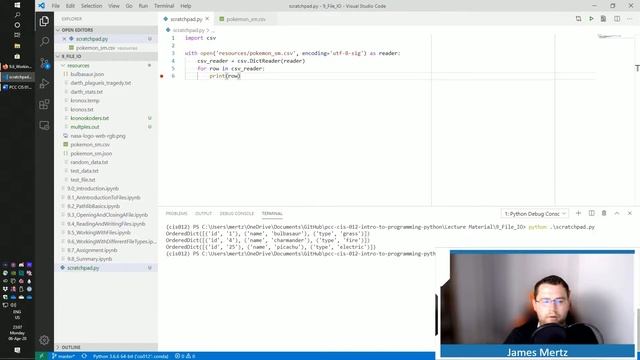Open nasa-logo-web-rgb.png file
The height and width of the screenshot is (360, 640).
pos(98,136)
